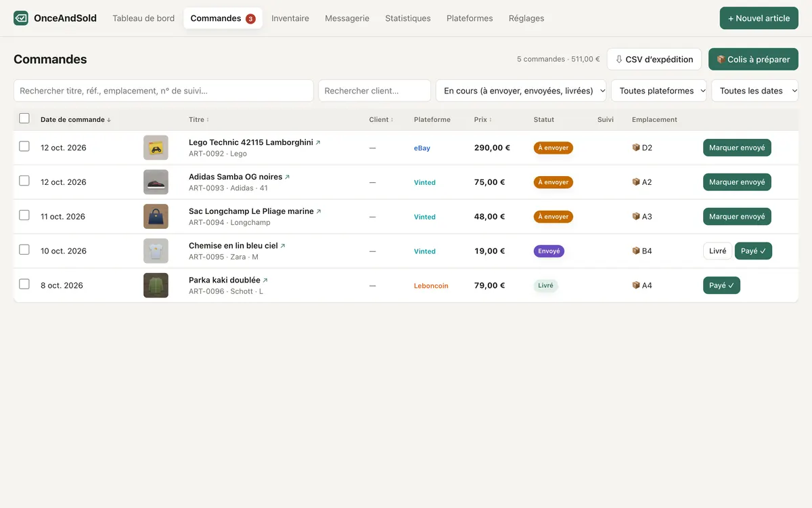Click 'Livré' for Chemise en lin order
The width and height of the screenshot is (812, 508).
[x=717, y=251]
